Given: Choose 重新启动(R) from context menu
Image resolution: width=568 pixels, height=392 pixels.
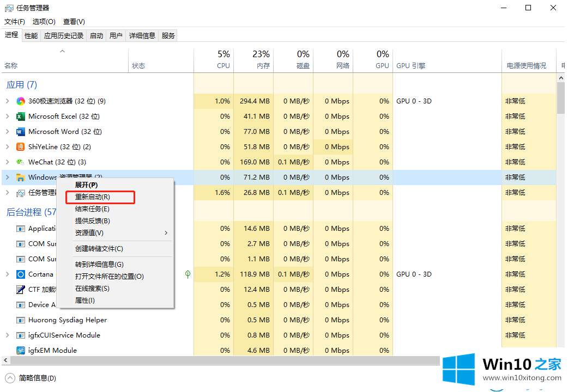Looking at the screenshot, I should click(100, 197).
